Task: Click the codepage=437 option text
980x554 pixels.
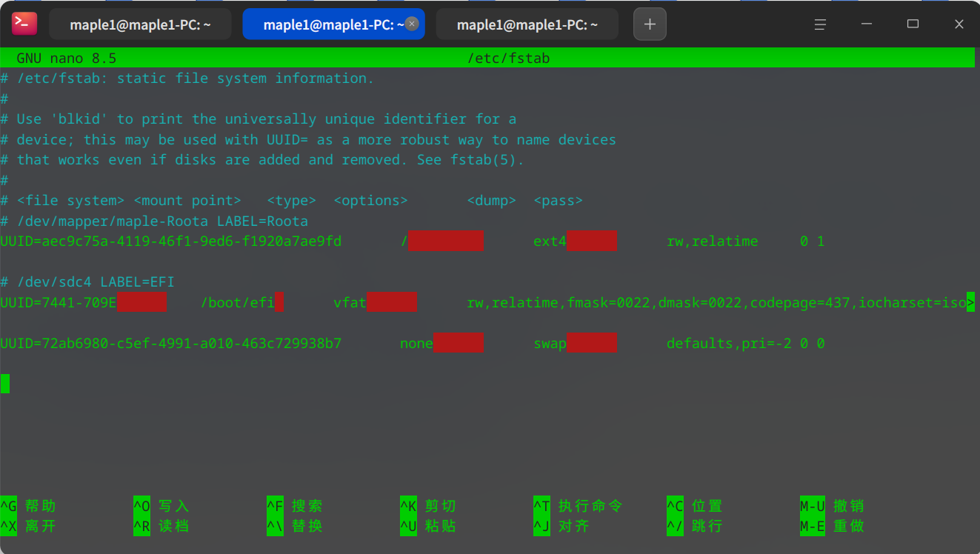Action: click(800, 302)
